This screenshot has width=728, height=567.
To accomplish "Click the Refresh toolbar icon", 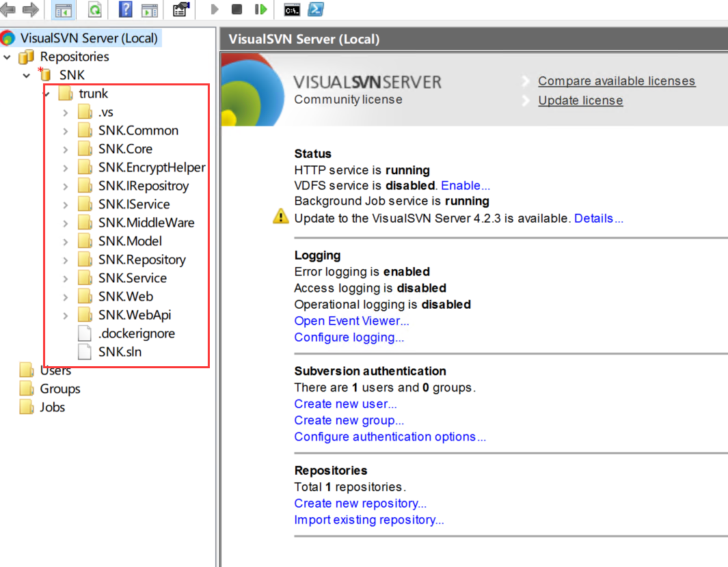I will tap(95, 10).
